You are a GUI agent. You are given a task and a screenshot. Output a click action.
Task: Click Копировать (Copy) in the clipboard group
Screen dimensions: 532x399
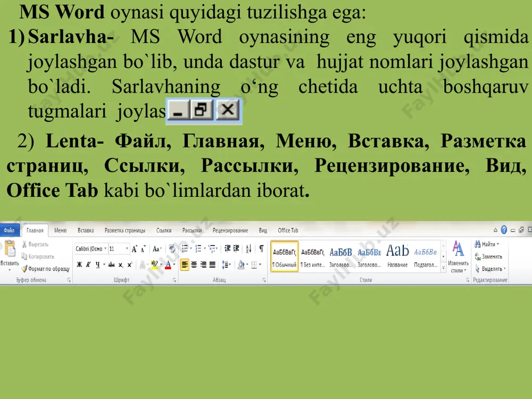click(x=38, y=256)
